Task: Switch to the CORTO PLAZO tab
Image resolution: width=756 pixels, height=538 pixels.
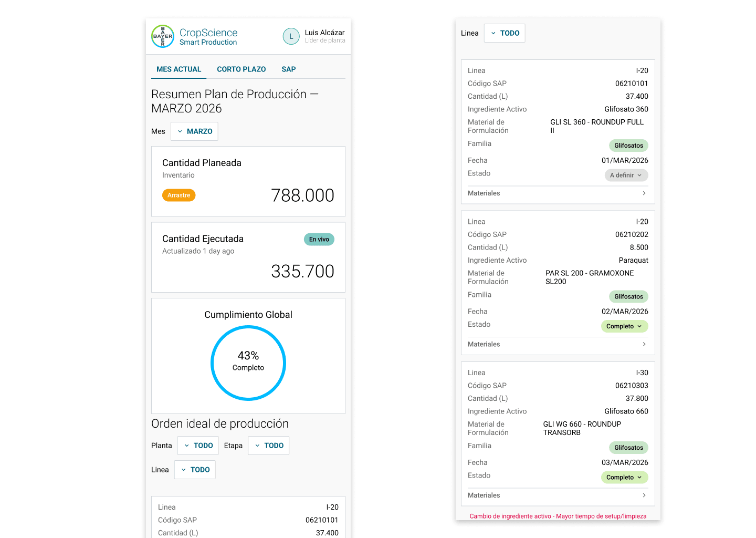Action: click(241, 69)
